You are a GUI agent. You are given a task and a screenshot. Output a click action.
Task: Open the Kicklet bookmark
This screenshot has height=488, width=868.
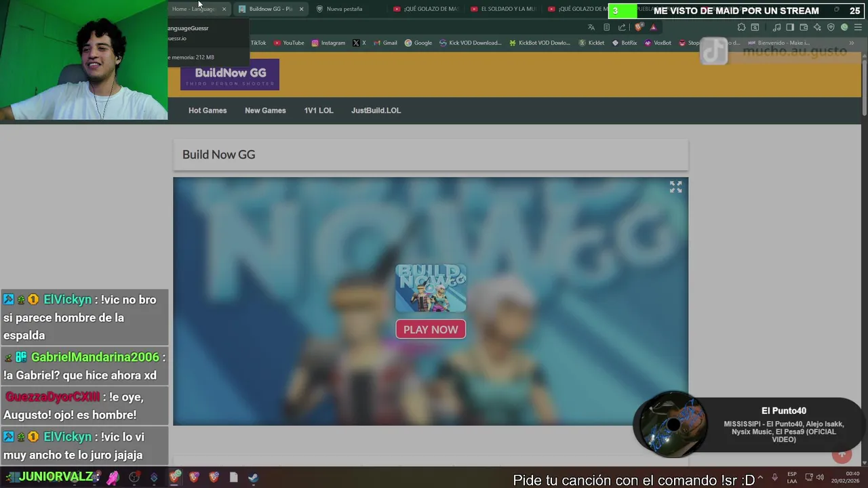click(x=591, y=43)
